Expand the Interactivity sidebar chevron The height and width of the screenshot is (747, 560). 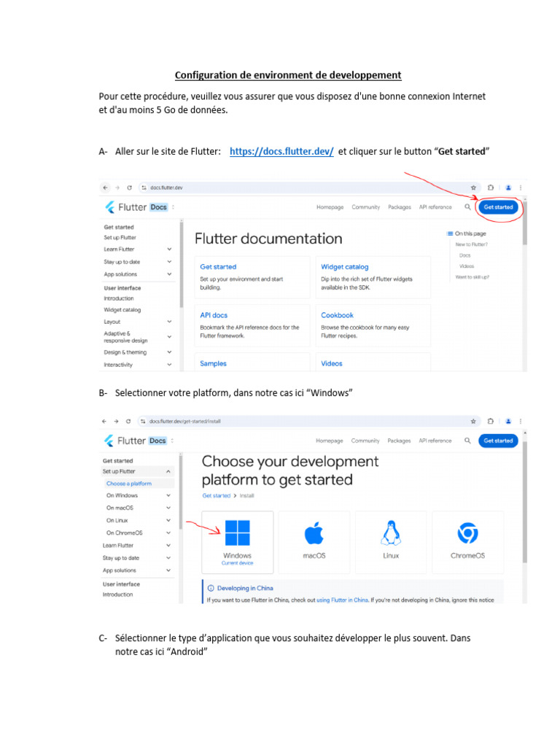(x=169, y=365)
